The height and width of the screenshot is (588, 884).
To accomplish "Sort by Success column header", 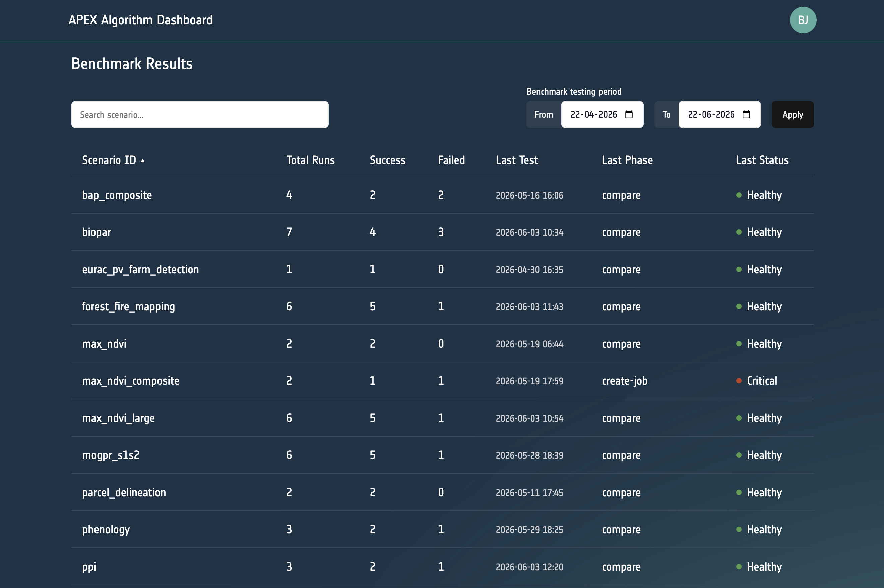I will pyautogui.click(x=388, y=160).
